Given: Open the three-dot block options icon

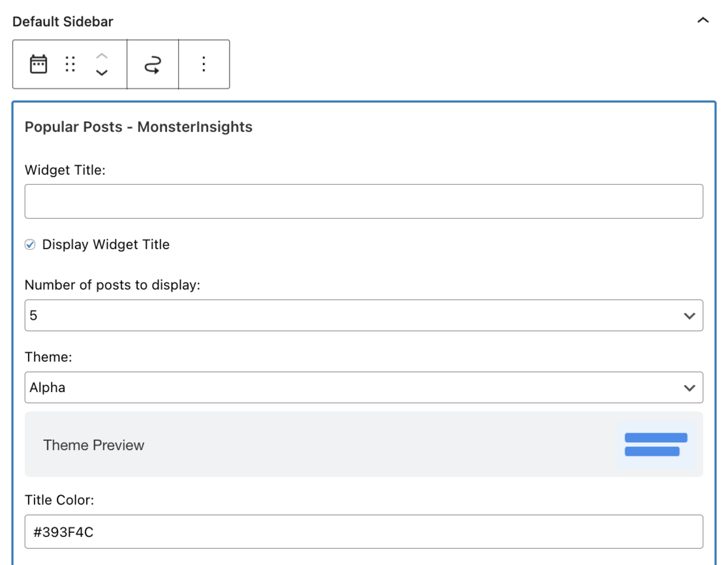Looking at the screenshot, I should 204,63.
